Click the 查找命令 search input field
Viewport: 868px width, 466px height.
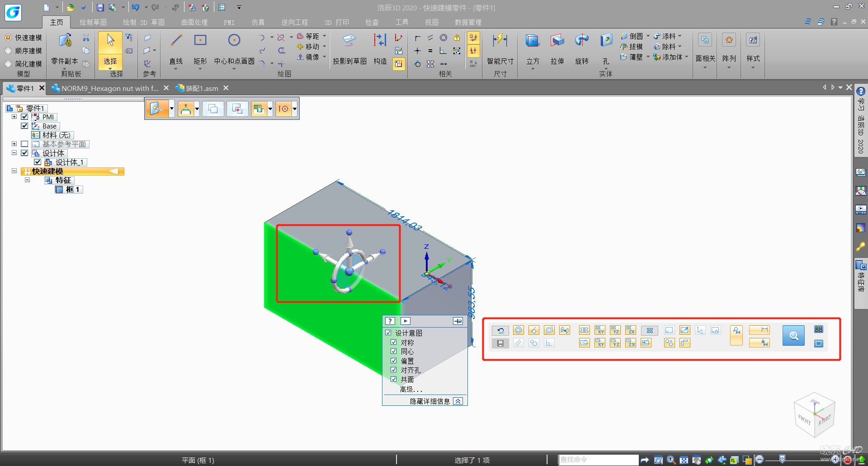pyautogui.click(x=598, y=460)
